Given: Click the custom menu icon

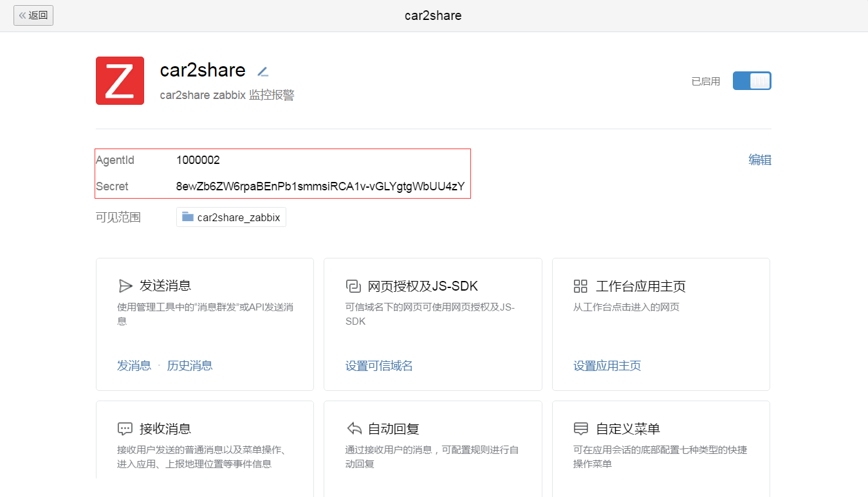Looking at the screenshot, I should coord(580,429).
